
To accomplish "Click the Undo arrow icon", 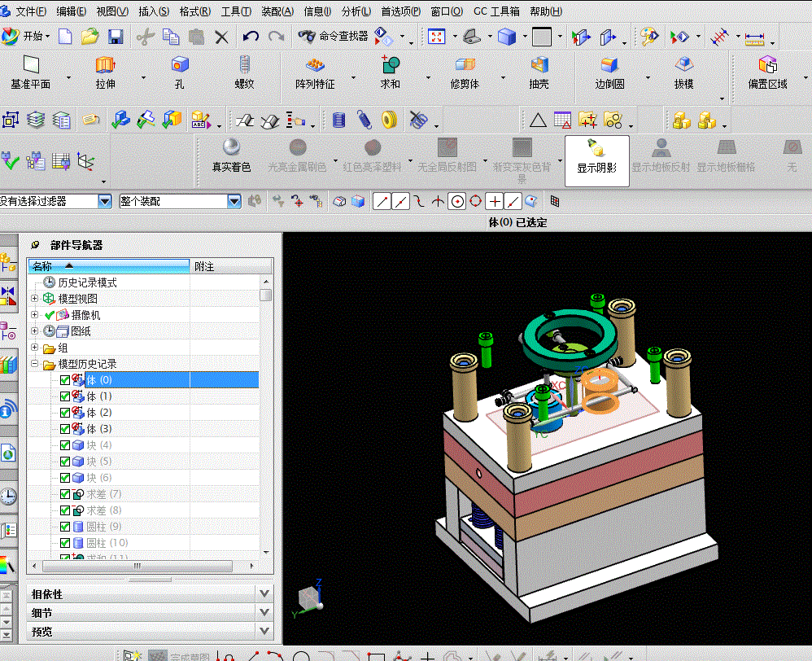I will [251, 37].
